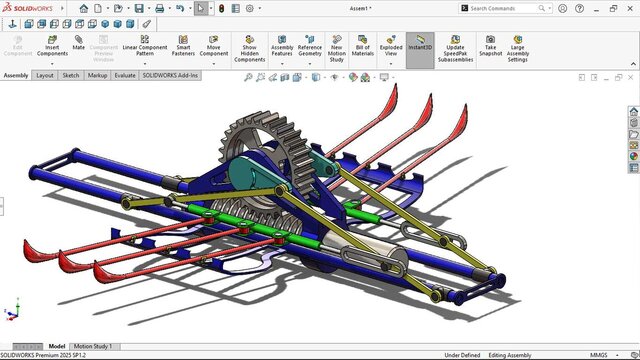Viewport: 640px width, 360px height.
Task: Open the Evaluate tab
Action: point(124,76)
